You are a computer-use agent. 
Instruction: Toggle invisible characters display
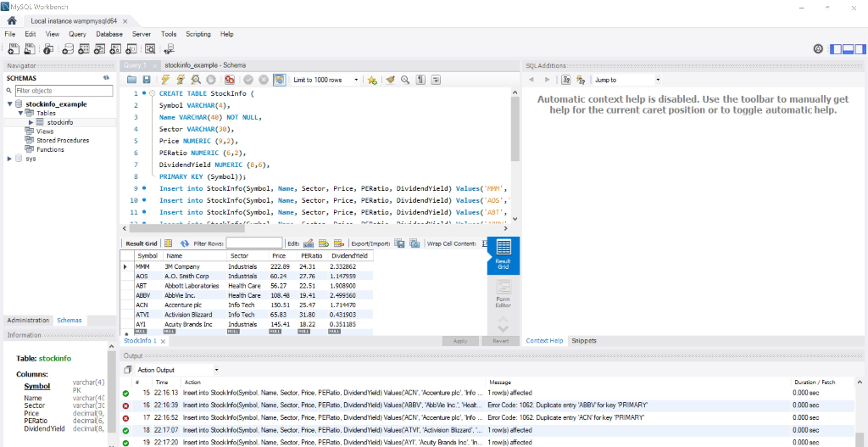(420, 80)
